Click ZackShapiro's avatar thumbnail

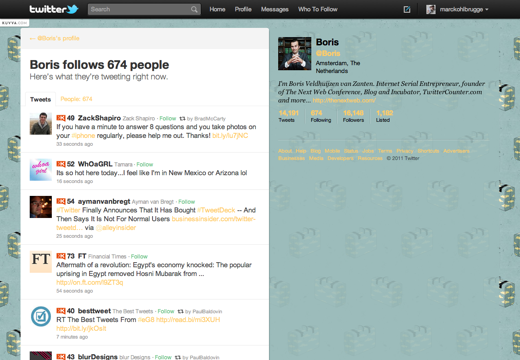41,124
